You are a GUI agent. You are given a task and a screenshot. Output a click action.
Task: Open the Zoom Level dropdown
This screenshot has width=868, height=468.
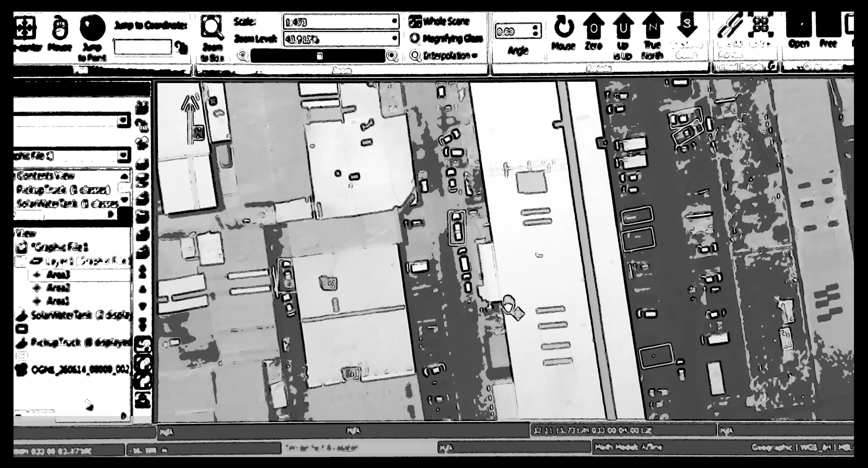click(x=394, y=38)
